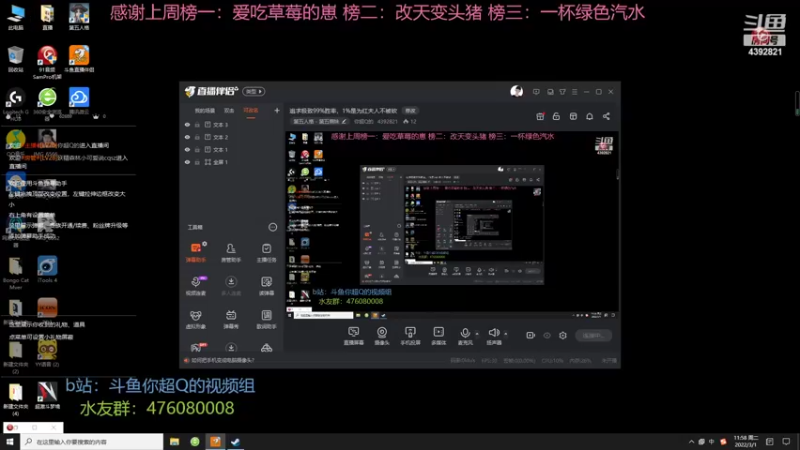This screenshot has height=450, width=800.
Task: Click the unlock padlock icon in header
Action: (556, 116)
